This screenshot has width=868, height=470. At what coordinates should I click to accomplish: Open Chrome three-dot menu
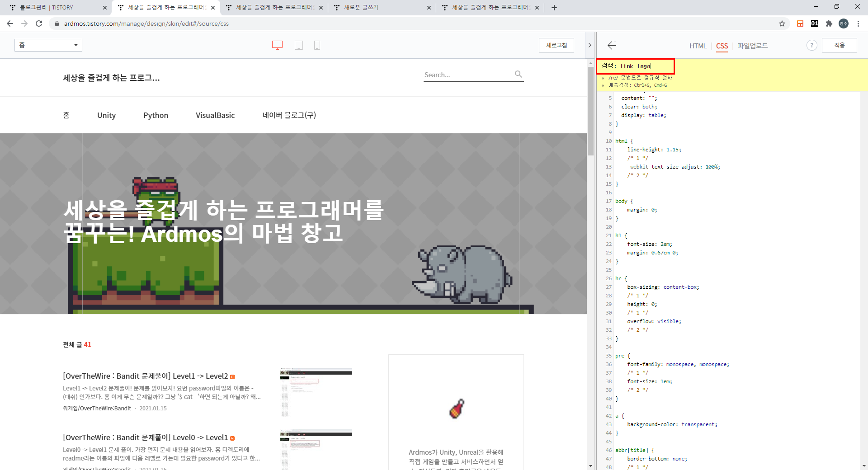[858, 23]
